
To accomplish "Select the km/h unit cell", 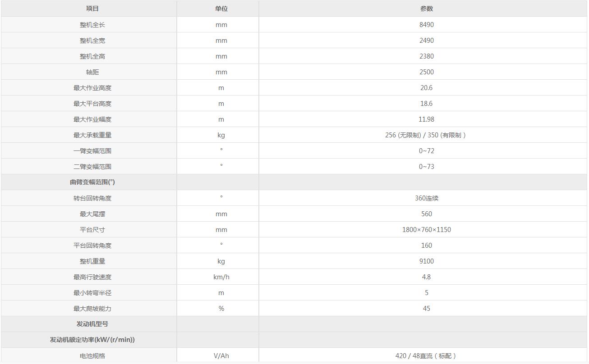I will click(x=221, y=277).
